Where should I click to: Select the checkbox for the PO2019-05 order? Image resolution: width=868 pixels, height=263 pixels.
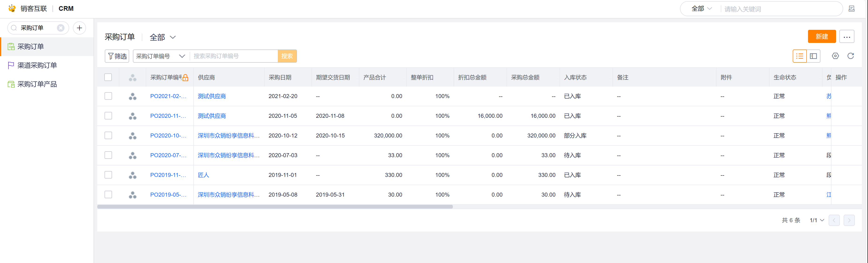coord(108,194)
